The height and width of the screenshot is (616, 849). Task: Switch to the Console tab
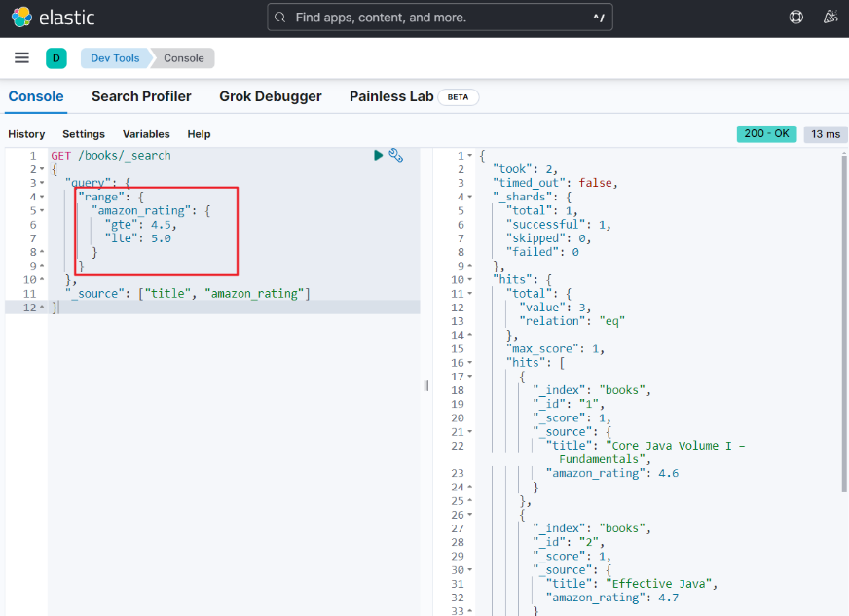pos(36,97)
